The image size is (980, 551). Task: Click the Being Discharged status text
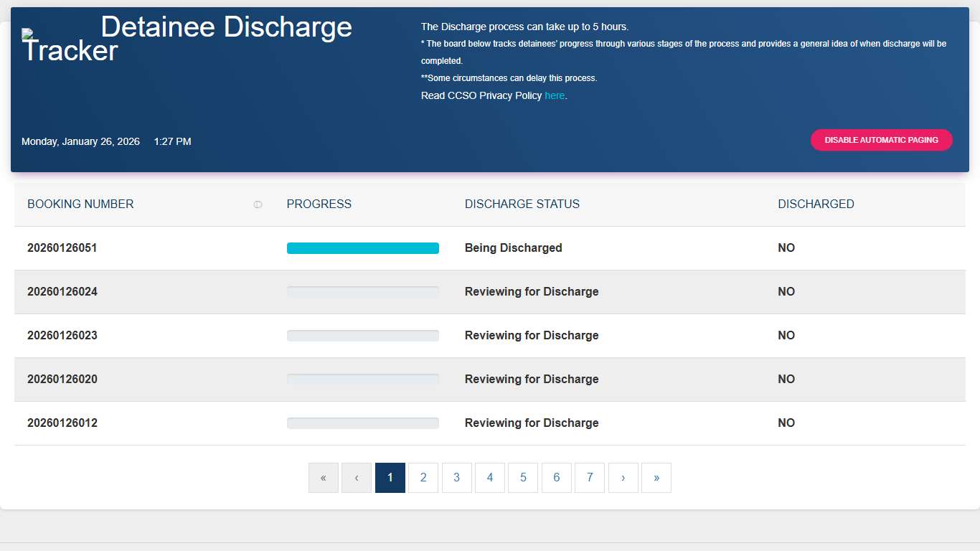click(x=513, y=248)
